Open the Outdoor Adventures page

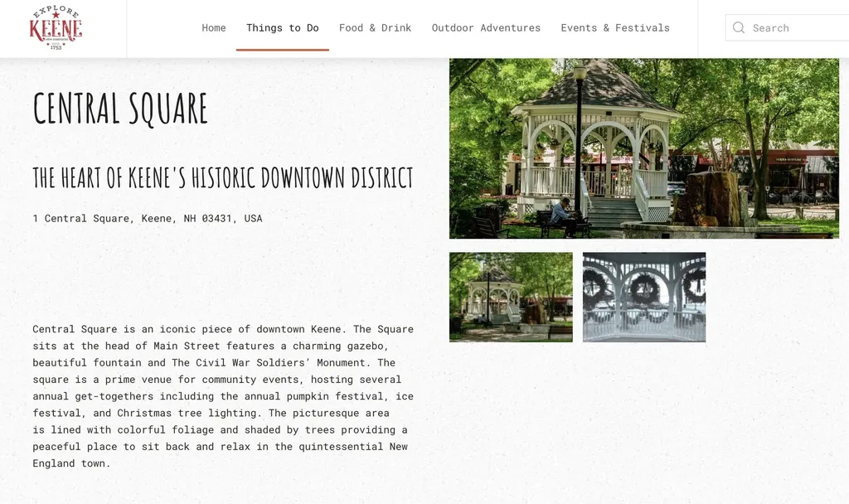point(486,27)
